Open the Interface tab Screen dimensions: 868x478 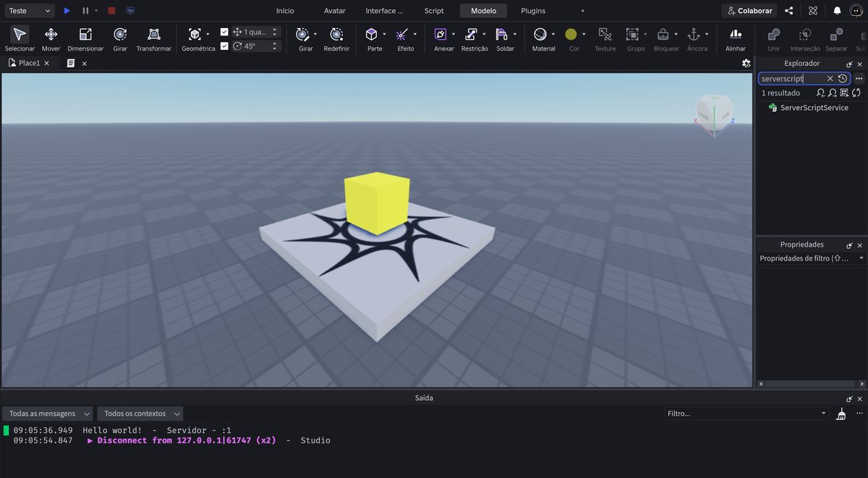coord(384,11)
